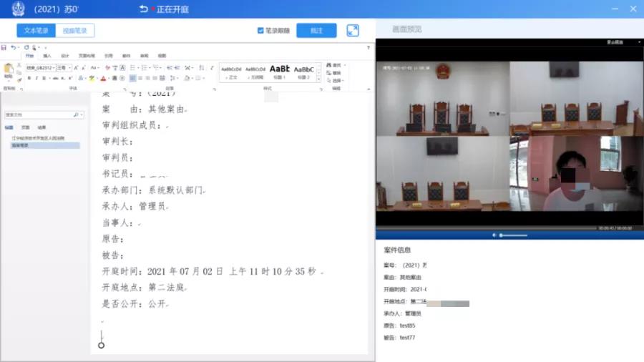
Task: Toggle Bold formatting in the ribbon
Action: [29, 78]
